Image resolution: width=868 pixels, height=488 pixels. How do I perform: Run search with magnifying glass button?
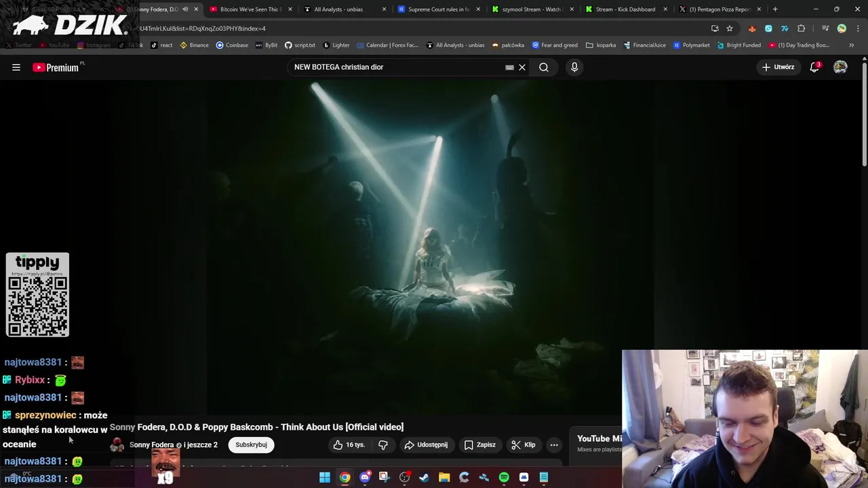point(544,67)
